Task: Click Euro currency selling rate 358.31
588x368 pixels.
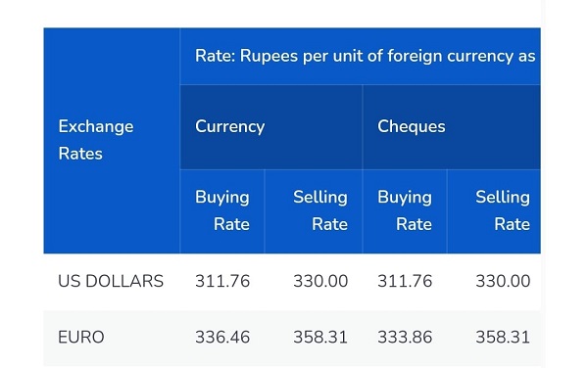Action: pos(320,338)
